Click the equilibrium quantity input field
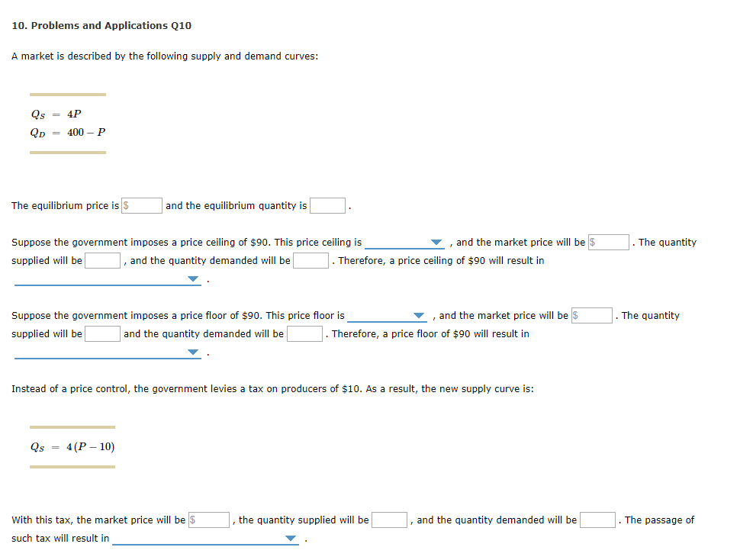The width and height of the screenshot is (753, 560). click(x=327, y=205)
